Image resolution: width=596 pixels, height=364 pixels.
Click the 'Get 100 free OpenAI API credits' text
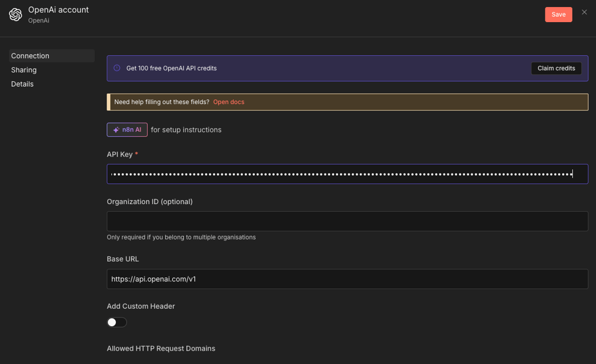click(x=172, y=68)
